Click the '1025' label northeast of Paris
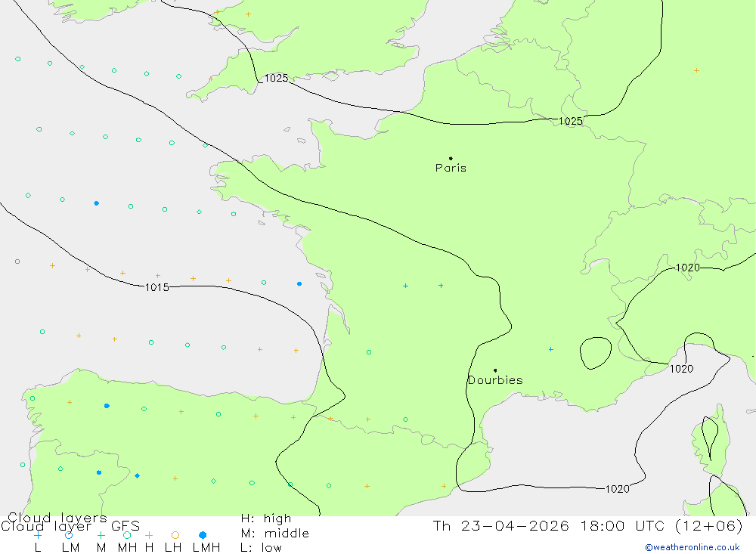The image size is (756, 554). tap(570, 121)
